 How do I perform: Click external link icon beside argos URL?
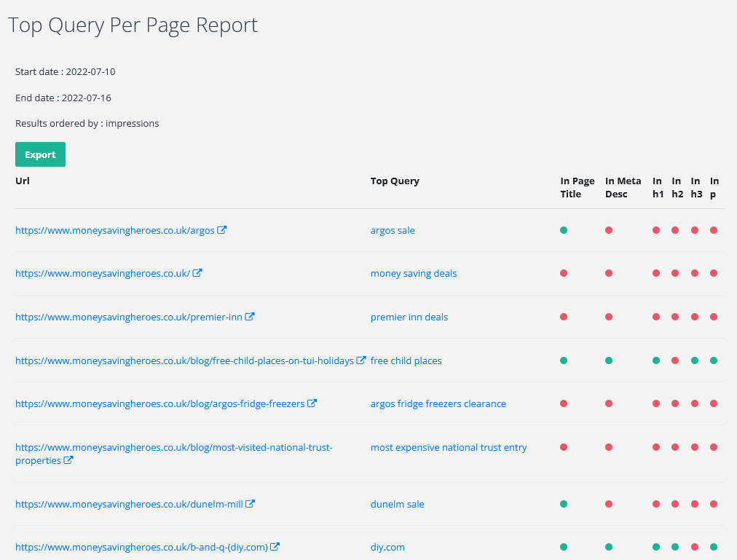tap(222, 230)
